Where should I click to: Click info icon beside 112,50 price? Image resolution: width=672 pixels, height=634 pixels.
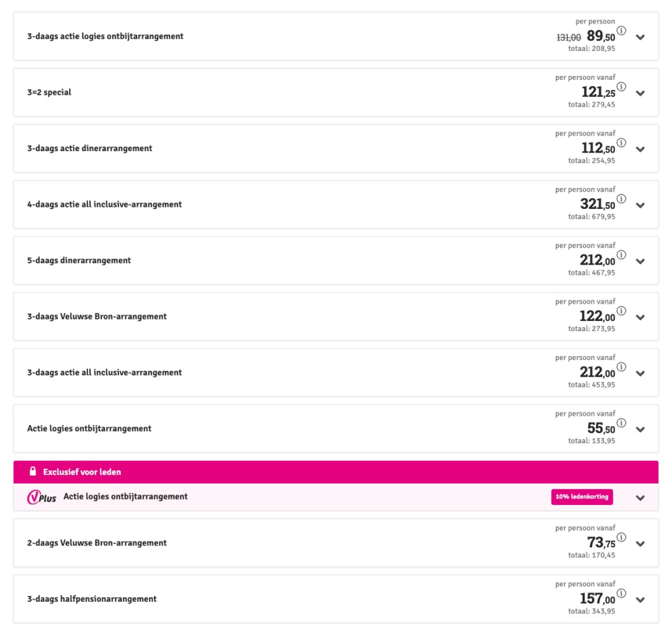pos(621,142)
